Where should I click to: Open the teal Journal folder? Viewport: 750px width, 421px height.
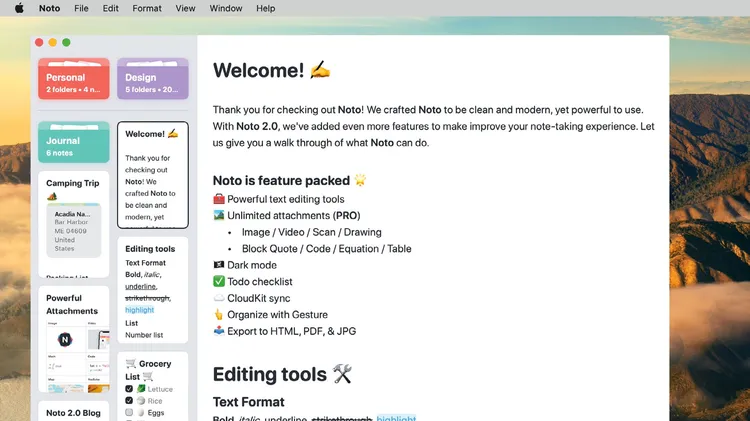pyautogui.click(x=74, y=142)
